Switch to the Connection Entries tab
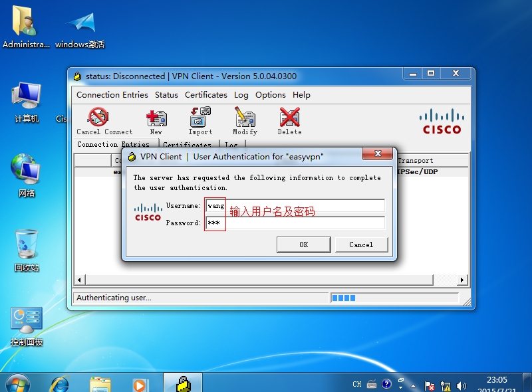Screen dimensions: 532x392 click(x=113, y=144)
